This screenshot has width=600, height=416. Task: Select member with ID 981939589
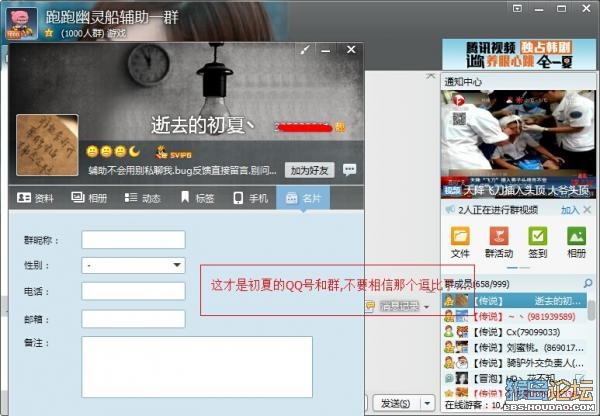click(514, 316)
